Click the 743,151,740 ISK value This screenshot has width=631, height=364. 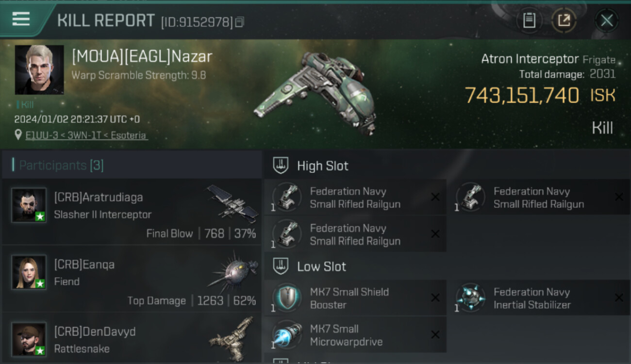click(540, 95)
